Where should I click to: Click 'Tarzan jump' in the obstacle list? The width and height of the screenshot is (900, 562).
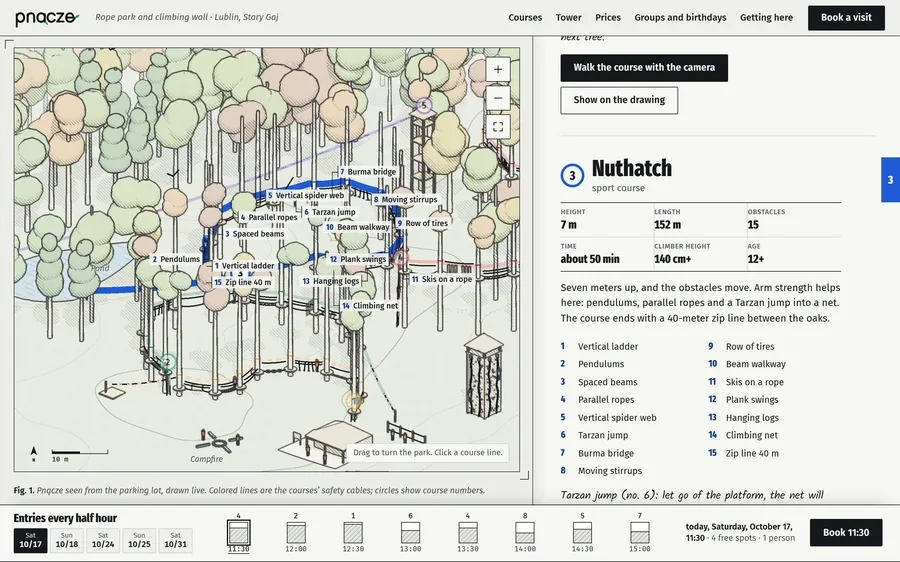coord(603,435)
